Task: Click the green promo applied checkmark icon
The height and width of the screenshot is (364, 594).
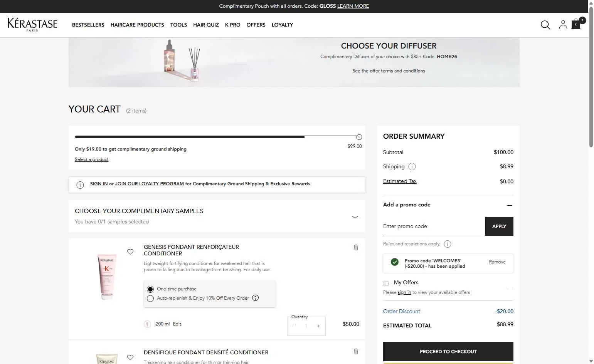Action: point(395,262)
